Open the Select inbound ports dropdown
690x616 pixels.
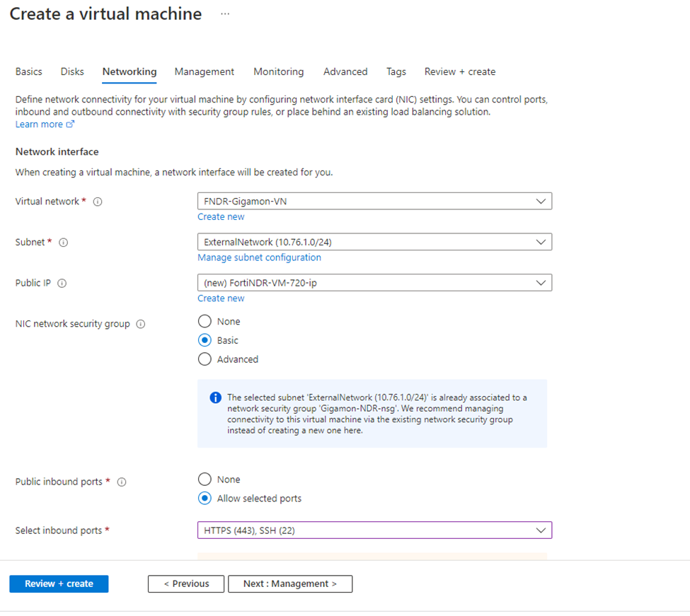pos(374,530)
